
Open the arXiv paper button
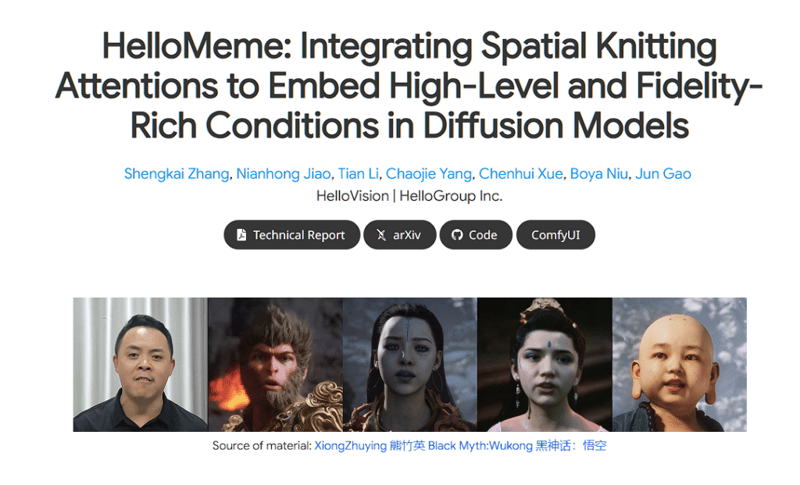pyautogui.click(x=400, y=235)
